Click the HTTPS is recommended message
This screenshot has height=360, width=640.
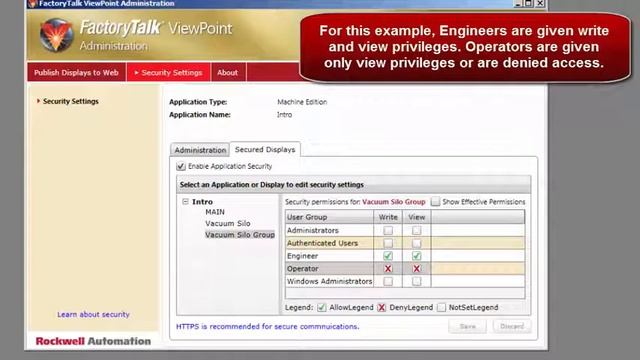(x=268, y=327)
